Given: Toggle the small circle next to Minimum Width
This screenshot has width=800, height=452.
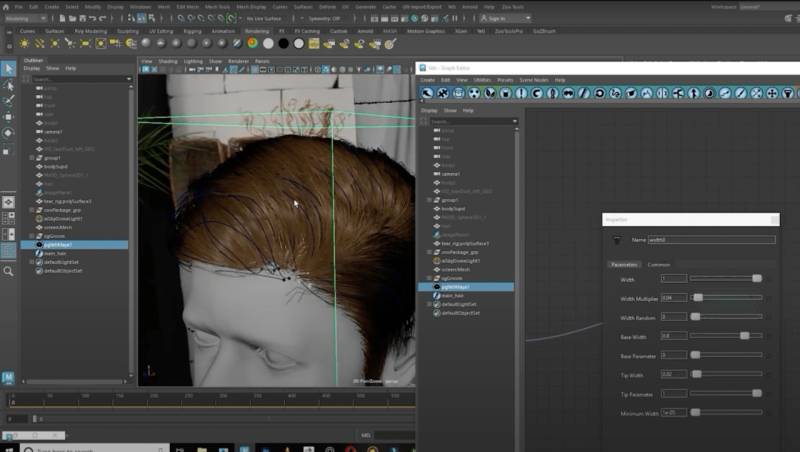Looking at the screenshot, I should pyautogui.click(x=769, y=413).
